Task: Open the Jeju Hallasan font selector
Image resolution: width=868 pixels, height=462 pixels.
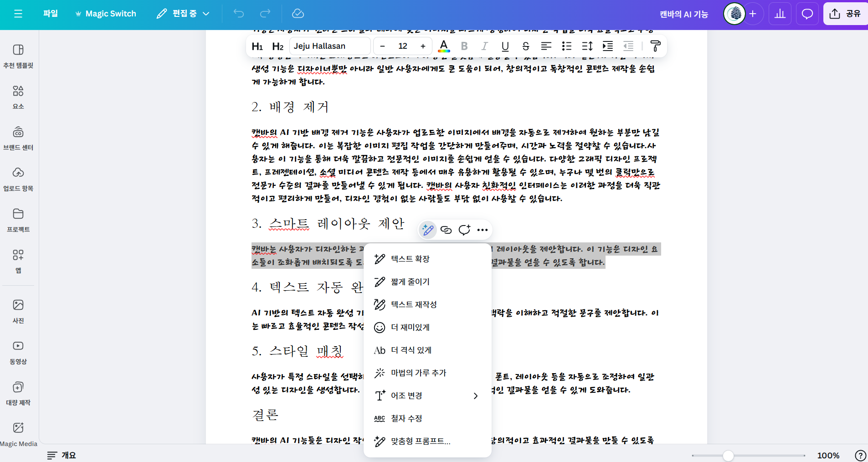Action: click(330, 46)
